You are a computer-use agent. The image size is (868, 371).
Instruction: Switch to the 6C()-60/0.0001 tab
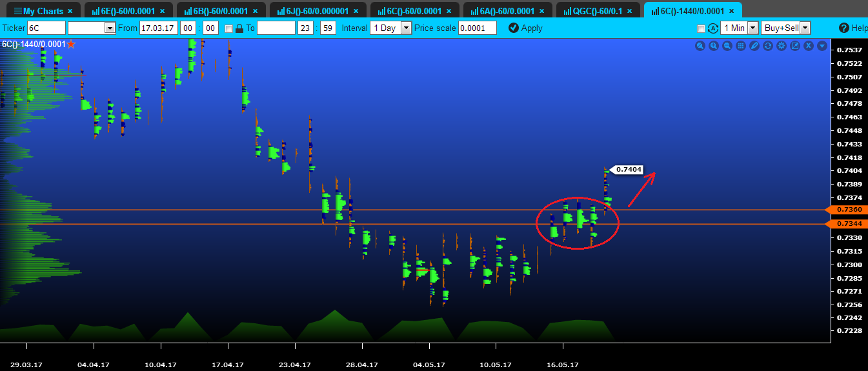pyautogui.click(x=415, y=11)
